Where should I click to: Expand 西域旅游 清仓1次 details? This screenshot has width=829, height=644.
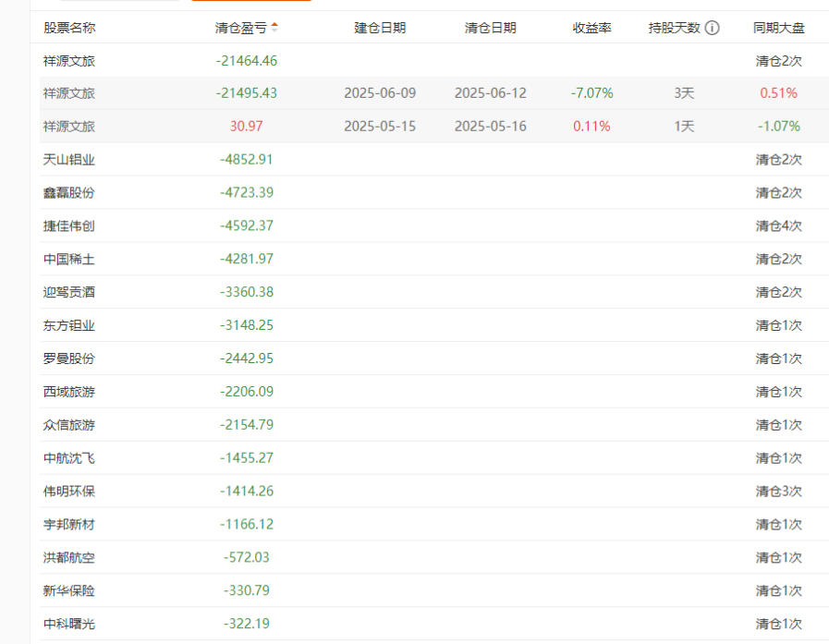(779, 392)
